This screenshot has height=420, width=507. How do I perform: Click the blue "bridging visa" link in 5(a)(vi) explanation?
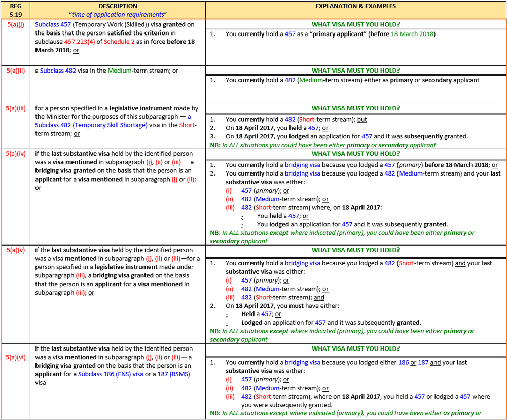click(x=302, y=362)
